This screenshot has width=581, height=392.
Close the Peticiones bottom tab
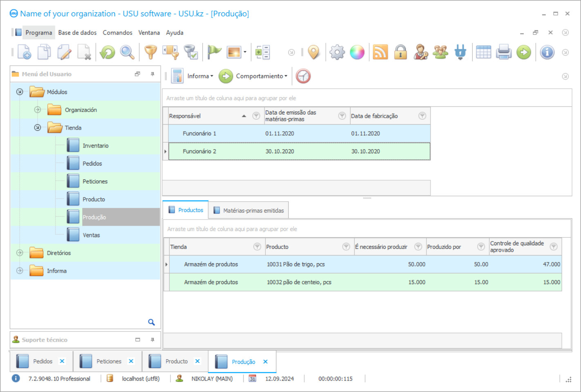131,361
